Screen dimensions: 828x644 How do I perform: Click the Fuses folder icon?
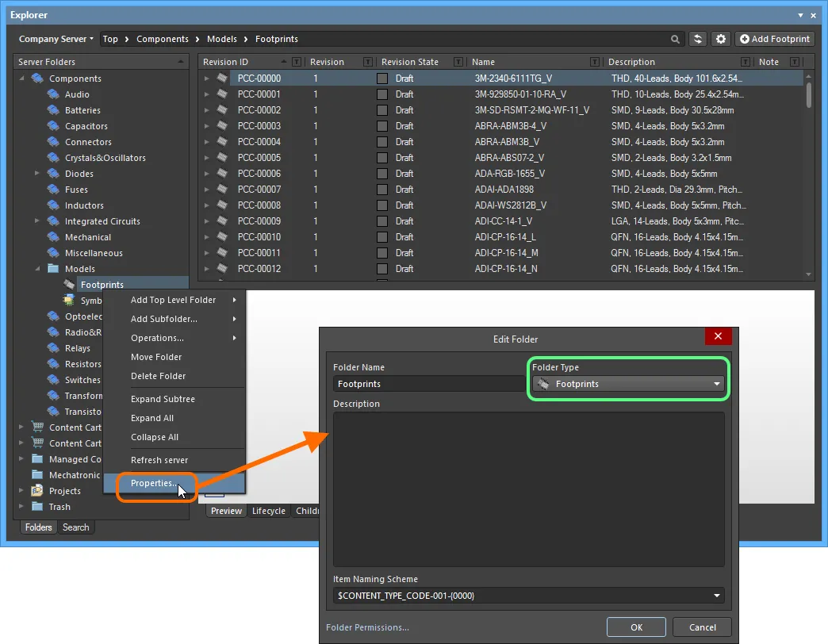[53, 190]
